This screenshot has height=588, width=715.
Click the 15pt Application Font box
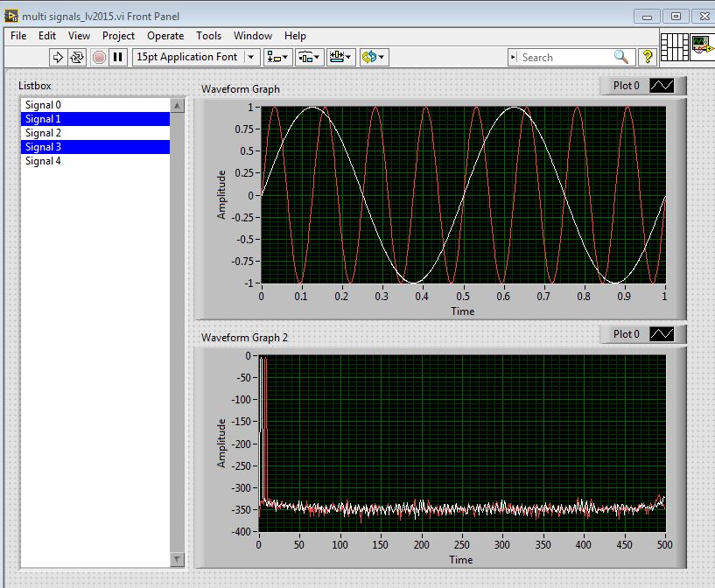196,58
